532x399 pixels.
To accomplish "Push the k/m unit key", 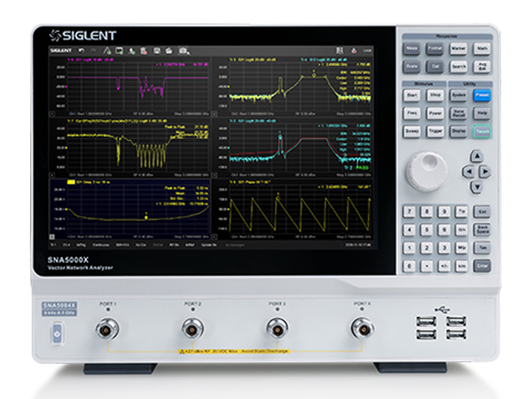I will (461, 266).
